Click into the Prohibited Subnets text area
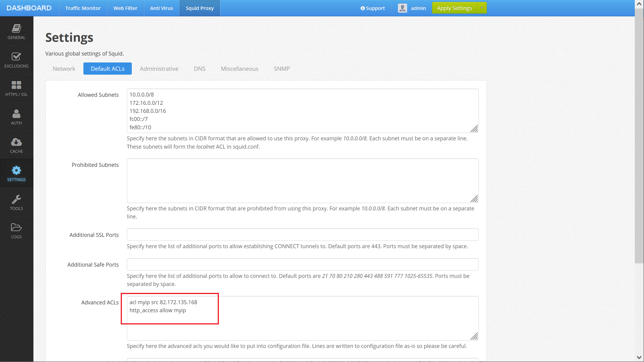The image size is (644, 362). [303, 180]
